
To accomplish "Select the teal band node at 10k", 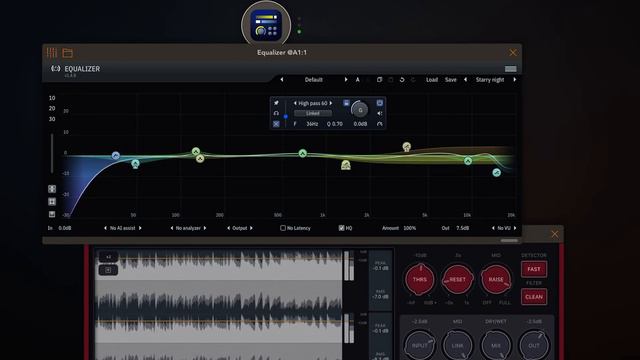I will coord(468,161).
